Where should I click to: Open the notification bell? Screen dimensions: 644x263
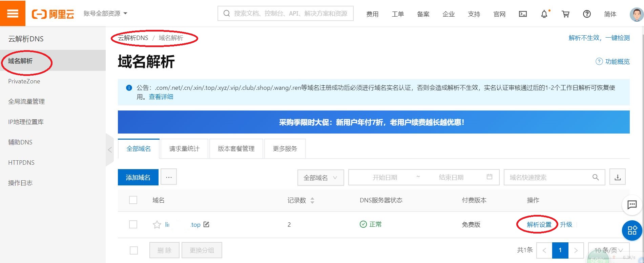[544, 14]
